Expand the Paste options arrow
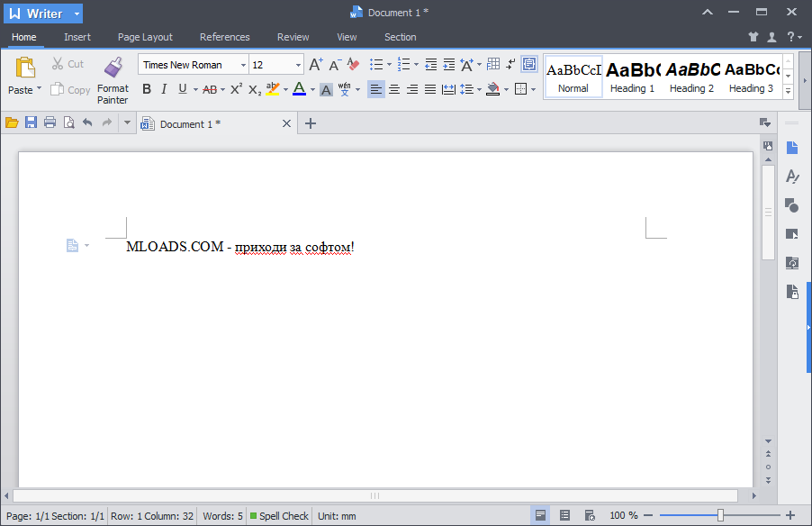812x526 pixels. tap(39, 88)
